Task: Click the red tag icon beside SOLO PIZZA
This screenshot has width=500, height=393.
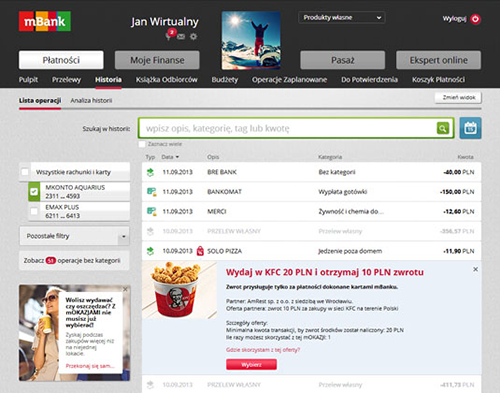Action: click(200, 251)
